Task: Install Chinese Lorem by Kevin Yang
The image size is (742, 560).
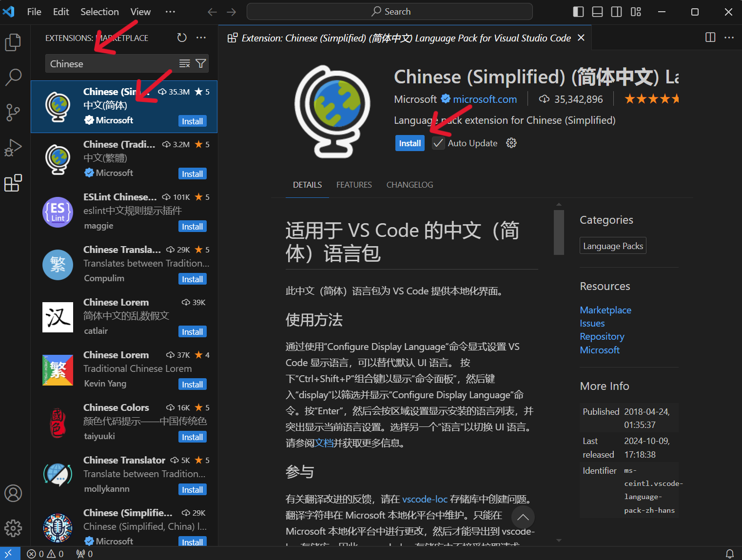Action: [193, 384]
